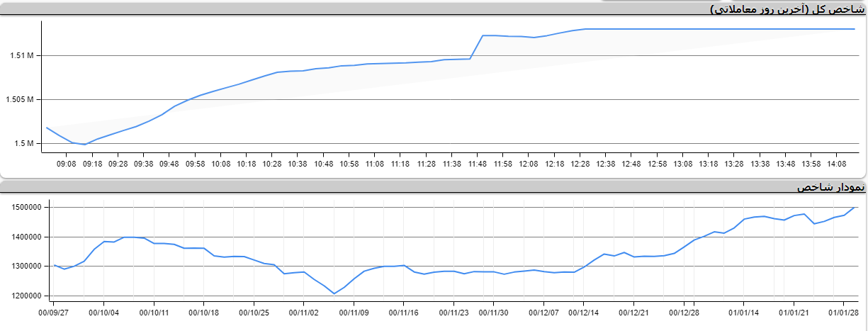
Task: Click the 1.505 M y-axis label
Action: click(x=19, y=100)
